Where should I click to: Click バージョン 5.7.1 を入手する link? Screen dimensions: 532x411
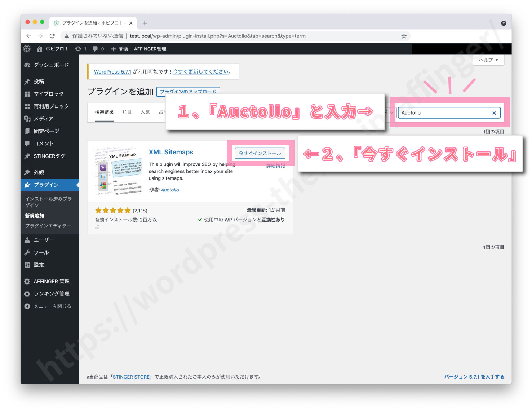(474, 377)
